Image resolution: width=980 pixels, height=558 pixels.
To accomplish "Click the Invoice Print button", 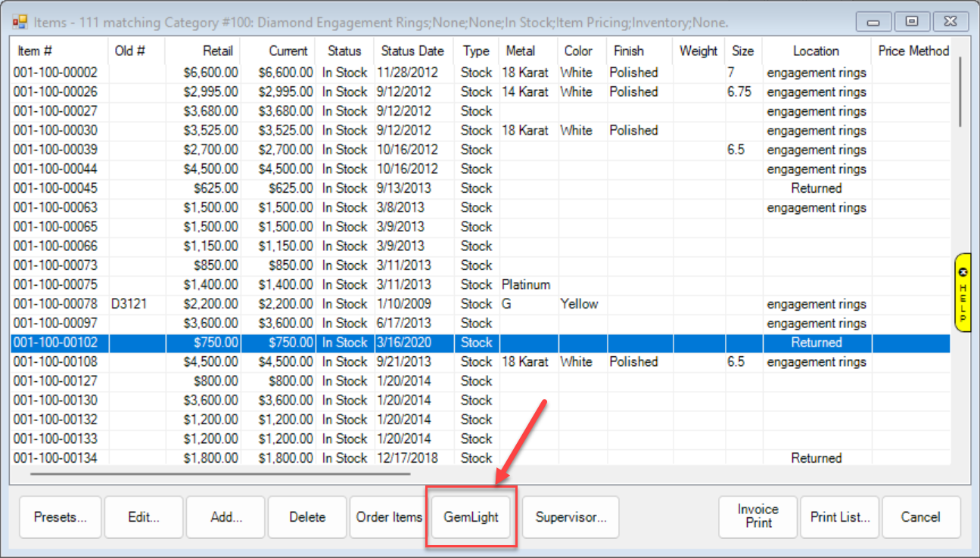I will [x=758, y=517].
